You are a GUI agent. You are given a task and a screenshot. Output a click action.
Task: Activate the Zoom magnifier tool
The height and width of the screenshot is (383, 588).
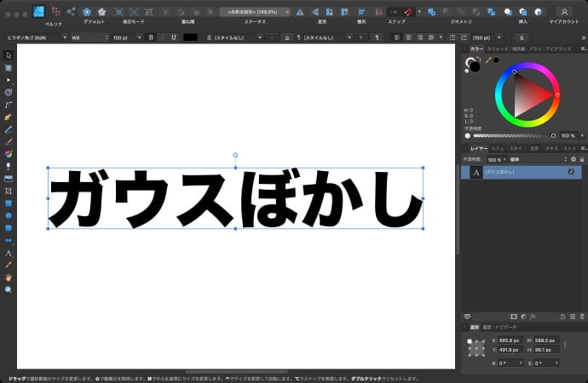coord(9,289)
